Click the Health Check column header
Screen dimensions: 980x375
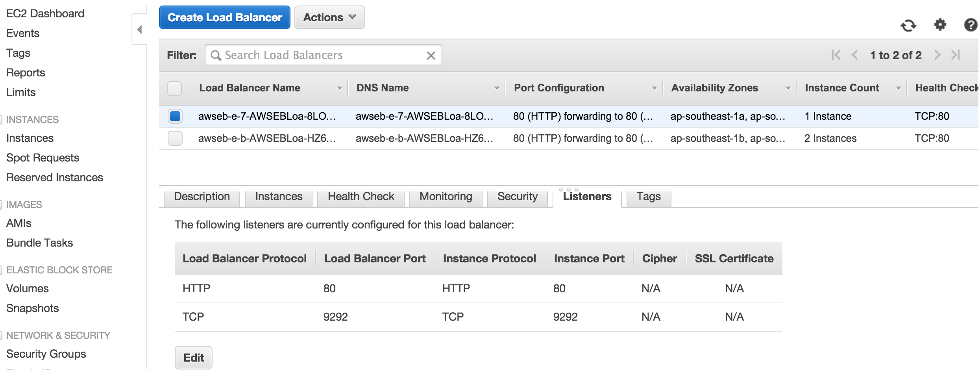(x=947, y=88)
